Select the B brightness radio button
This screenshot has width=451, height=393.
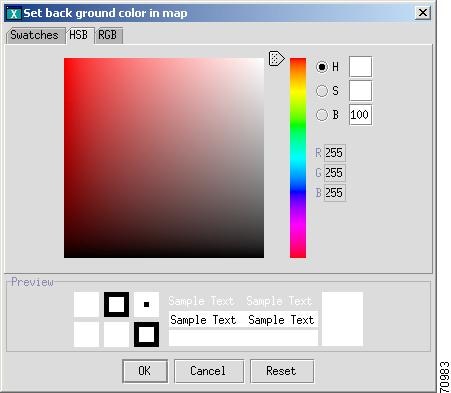tap(322, 115)
